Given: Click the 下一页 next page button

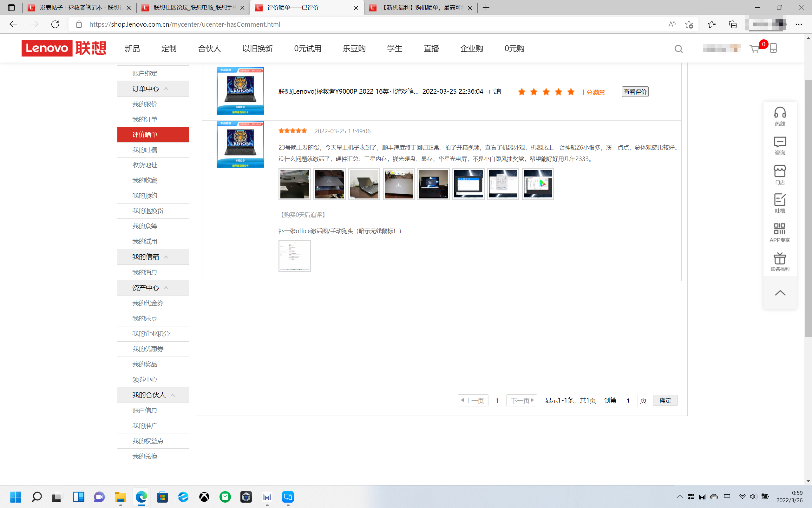Looking at the screenshot, I should click(521, 400).
